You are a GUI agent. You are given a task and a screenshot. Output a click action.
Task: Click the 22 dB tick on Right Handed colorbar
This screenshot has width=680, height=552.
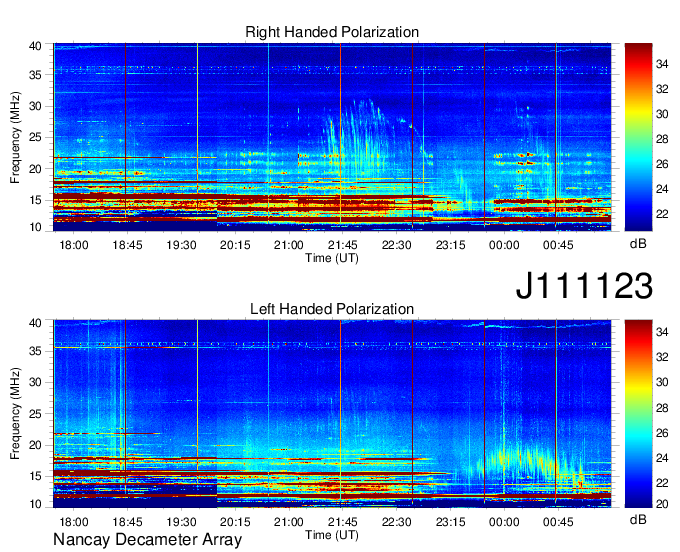662,214
